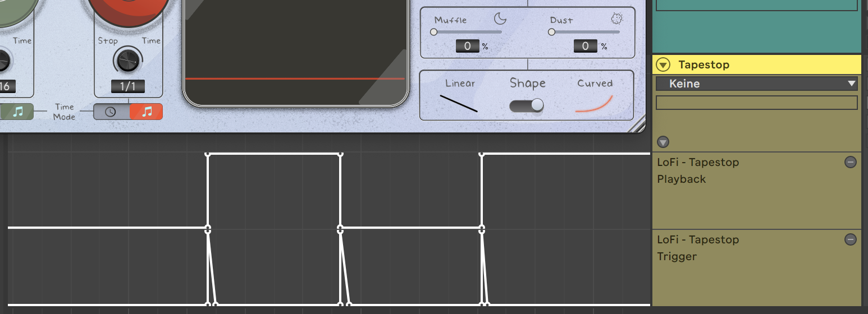Remove the Playback automation lane
The height and width of the screenshot is (314, 868).
[x=851, y=162]
